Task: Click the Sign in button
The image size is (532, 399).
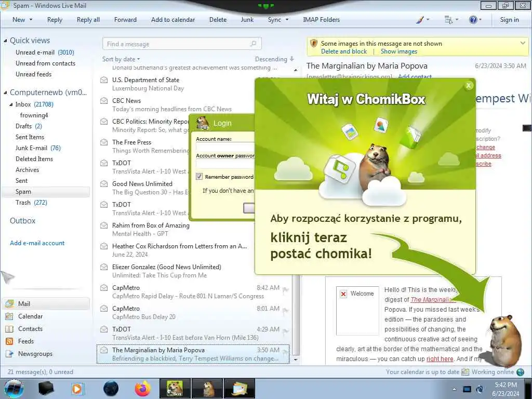Action: pyautogui.click(x=509, y=20)
